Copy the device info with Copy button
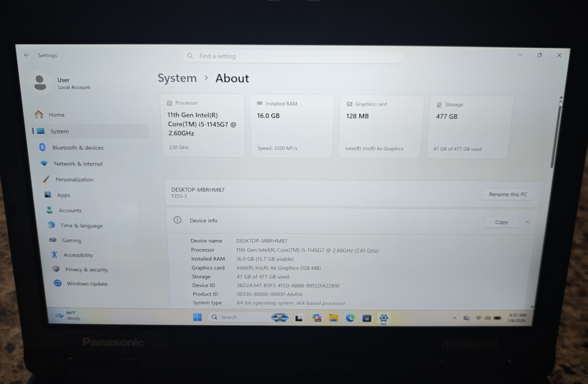Image resolution: width=588 pixels, height=384 pixels. tap(501, 222)
